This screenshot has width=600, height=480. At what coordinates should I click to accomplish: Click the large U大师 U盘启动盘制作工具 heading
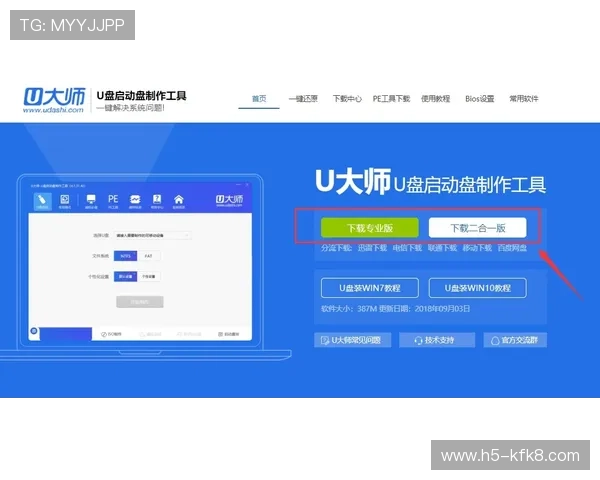click(430, 182)
